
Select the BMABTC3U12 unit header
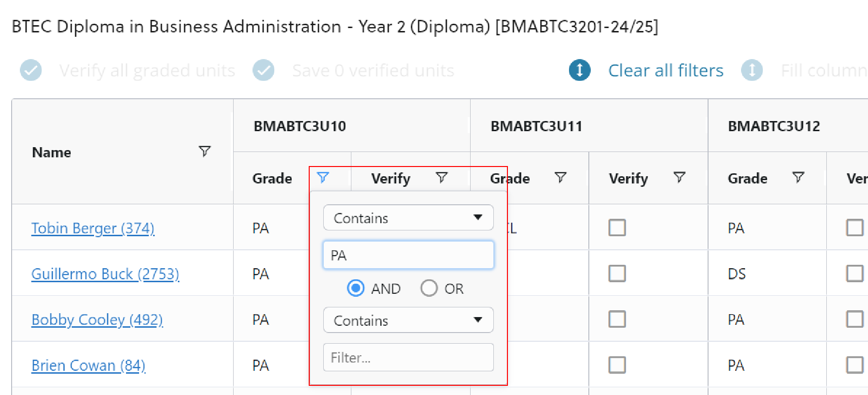click(x=774, y=126)
